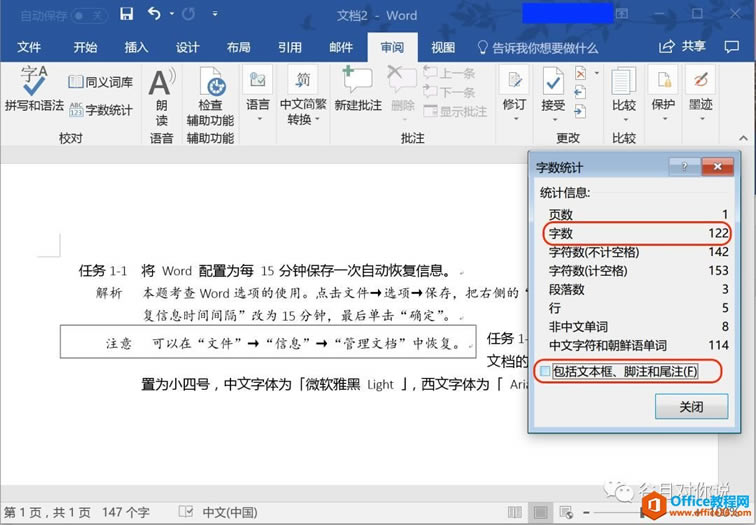Click the help ? button in 字数统计 dialog

coord(685,166)
